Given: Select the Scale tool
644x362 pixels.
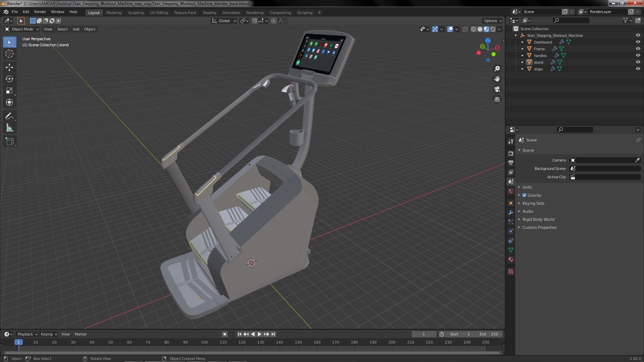Looking at the screenshot, I should (9, 91).
